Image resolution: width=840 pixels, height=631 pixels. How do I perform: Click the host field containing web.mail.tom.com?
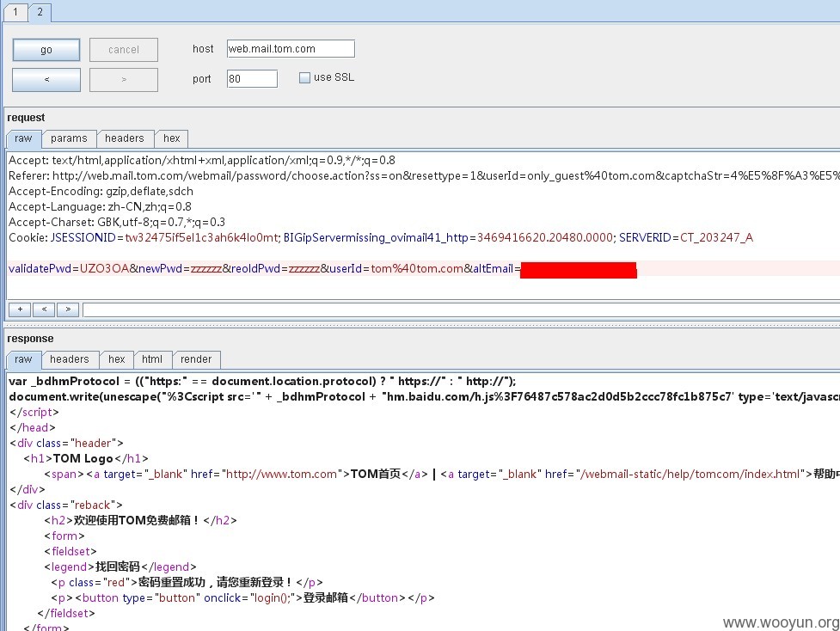coord(291,49)
